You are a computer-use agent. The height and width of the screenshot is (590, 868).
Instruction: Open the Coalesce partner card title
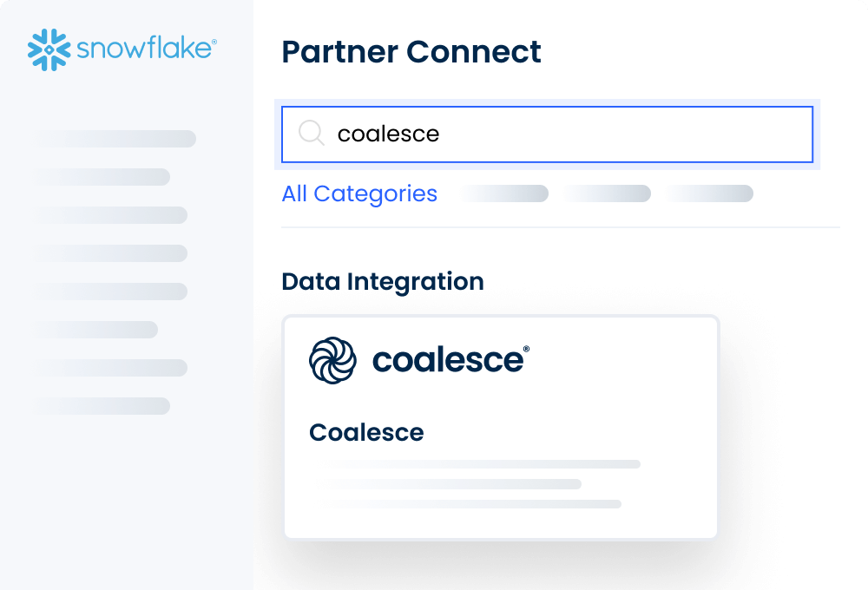click(x=366, y=432)
